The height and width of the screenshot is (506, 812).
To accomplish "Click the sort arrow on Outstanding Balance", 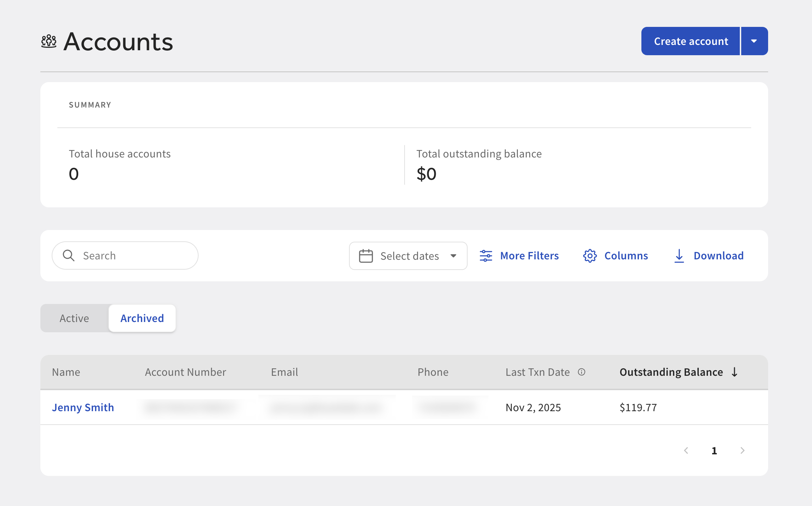I will pos(734,372).
